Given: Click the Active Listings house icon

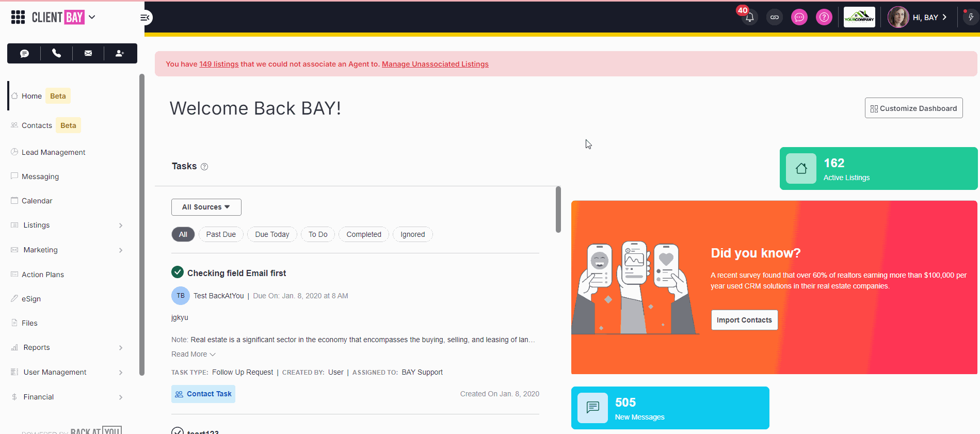Looking at the screenshot, I should click(801, 168).
